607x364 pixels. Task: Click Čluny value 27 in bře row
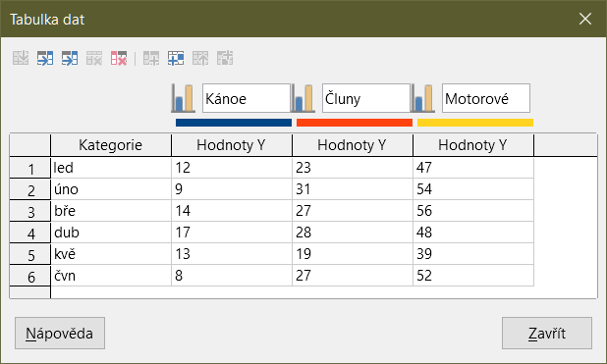point(353,211)
